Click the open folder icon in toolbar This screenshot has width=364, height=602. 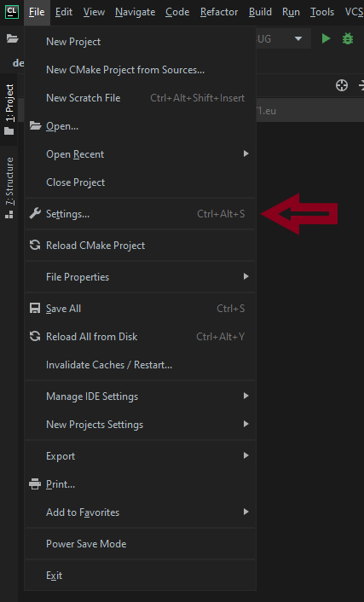pyautogui.click(x=12, y=38)
